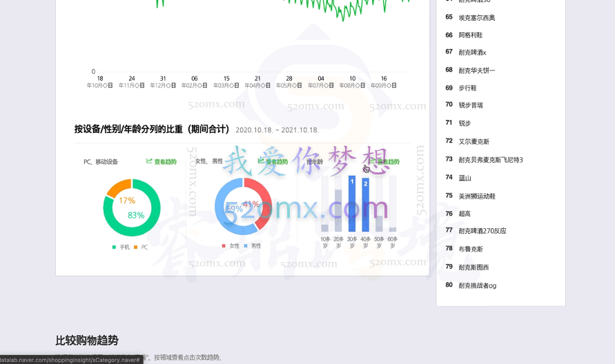The image size is (615, 364).
Task: Open rank 66 keyword 阿格利鞋
Action: pos(471,35)
